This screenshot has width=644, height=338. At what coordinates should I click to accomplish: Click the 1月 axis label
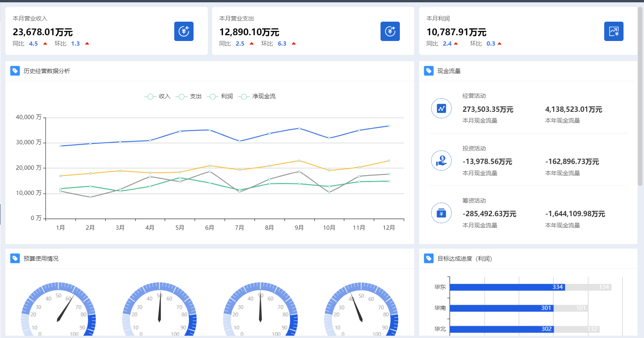pyautogui.click(x=61, y=227)
